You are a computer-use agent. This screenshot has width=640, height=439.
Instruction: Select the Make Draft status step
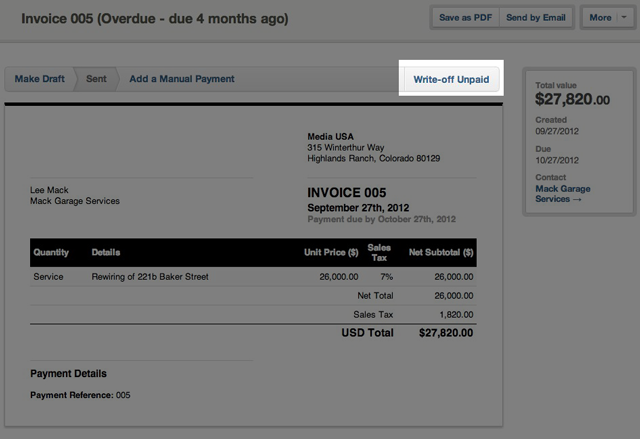click(x=41, y=79)
